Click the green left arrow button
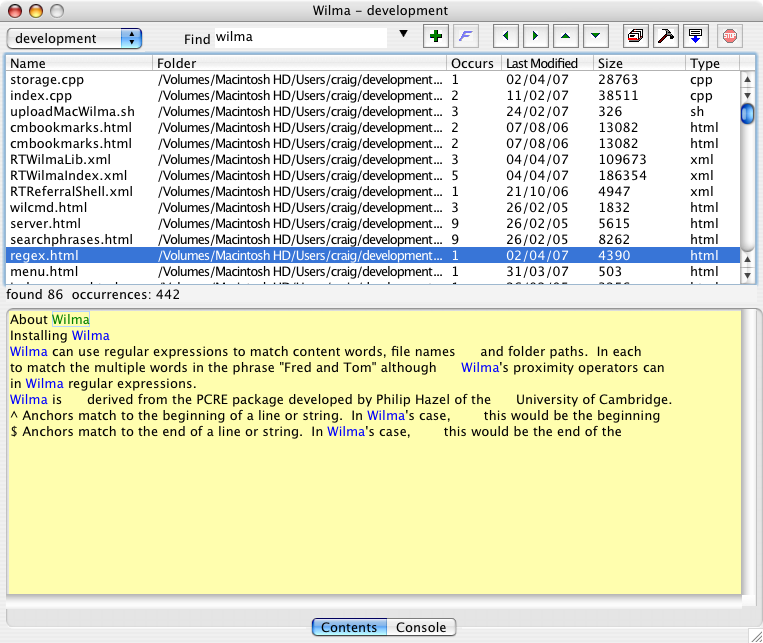Viewport: 763px width, 643px height. click(x=506, y=36)
